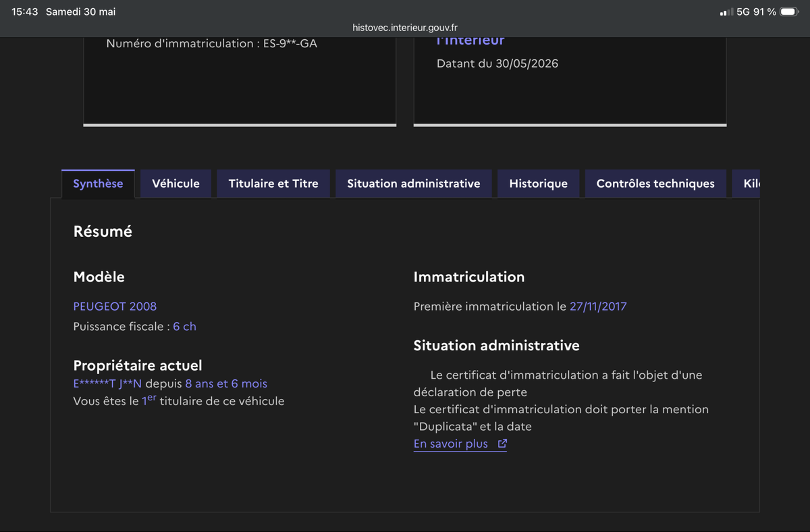Tap the histovec.interieur.gouv.fr address bar

click(405, 28)
